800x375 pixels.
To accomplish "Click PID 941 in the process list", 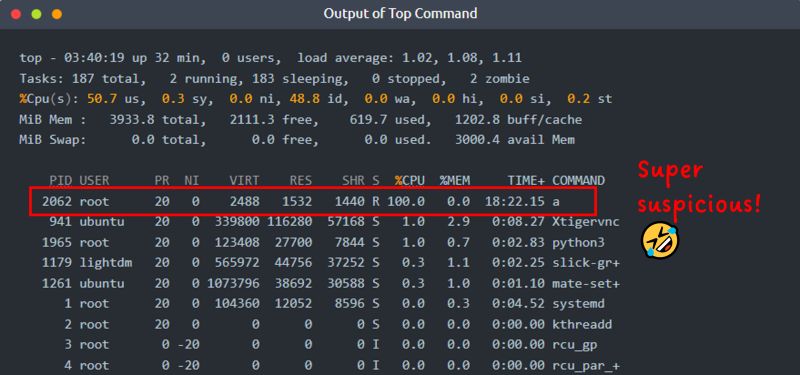I will [x=61, y=222].
